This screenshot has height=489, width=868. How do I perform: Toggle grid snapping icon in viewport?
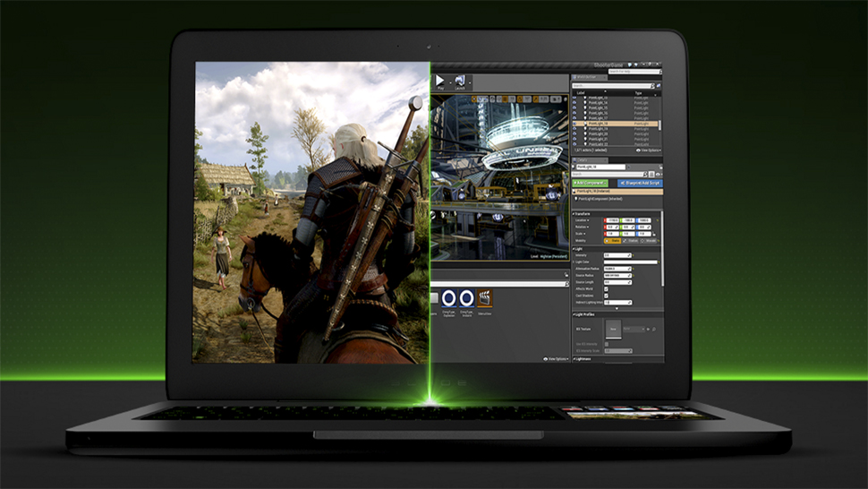click(506, 99)
